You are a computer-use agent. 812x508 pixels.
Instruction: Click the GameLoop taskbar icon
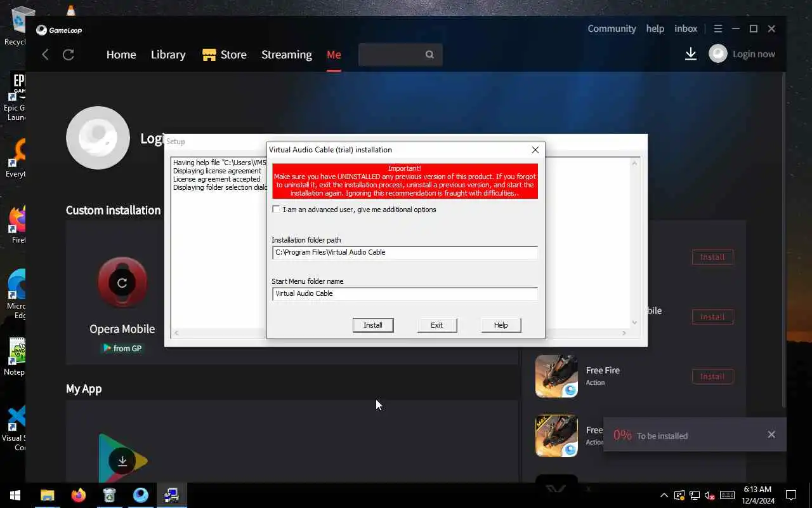[x=141, y=495]
